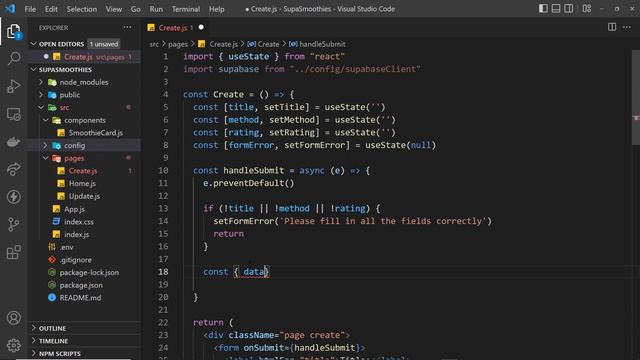Screen dimensions: 640x360
Task: Open the Thunder Client lightning icon
Action: click(13, 197)
